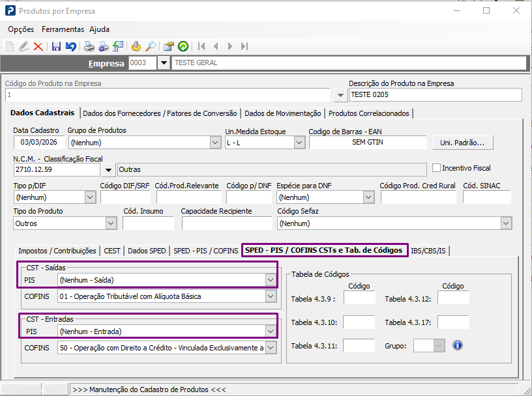
Task: Expand the Código Sefaz combo box
Action: [x=506, y=223]
